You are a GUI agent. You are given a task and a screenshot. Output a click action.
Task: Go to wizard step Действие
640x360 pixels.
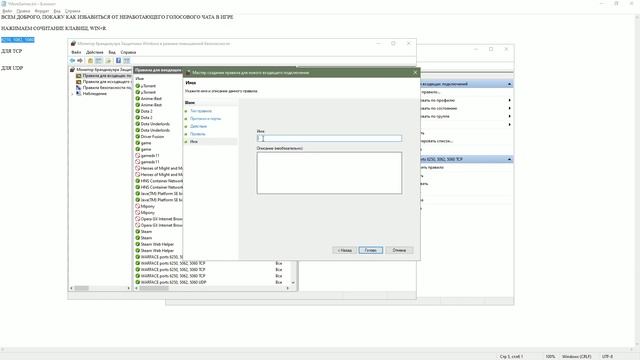click(198, 126)
